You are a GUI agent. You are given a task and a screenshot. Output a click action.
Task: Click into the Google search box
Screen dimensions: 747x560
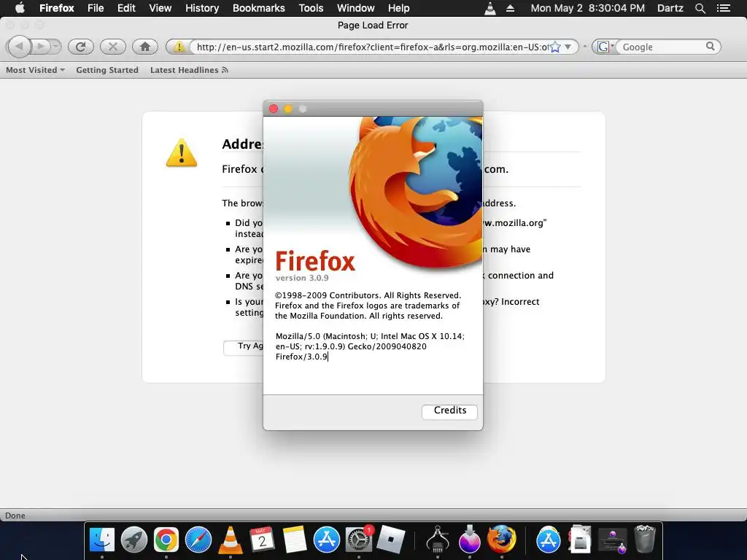coord(661,47)
